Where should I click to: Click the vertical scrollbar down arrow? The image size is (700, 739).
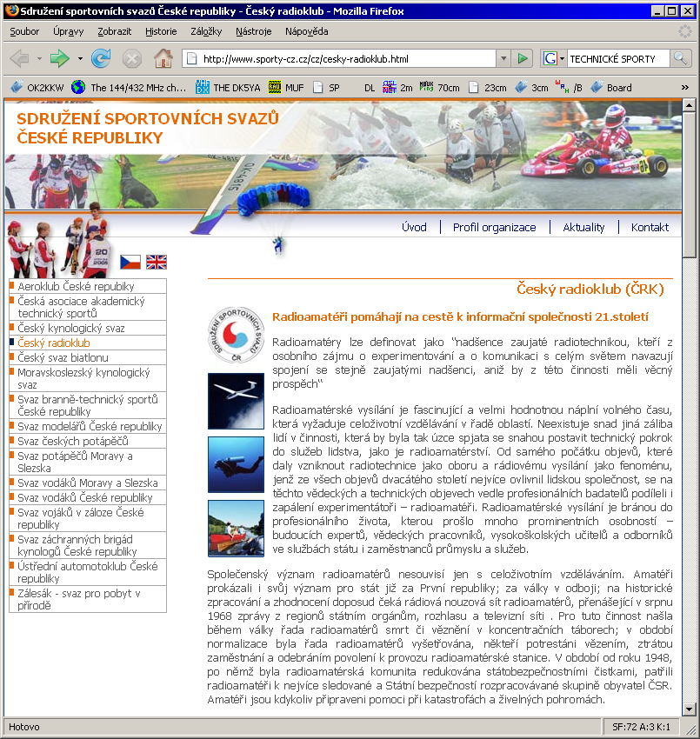click(690, 709)
